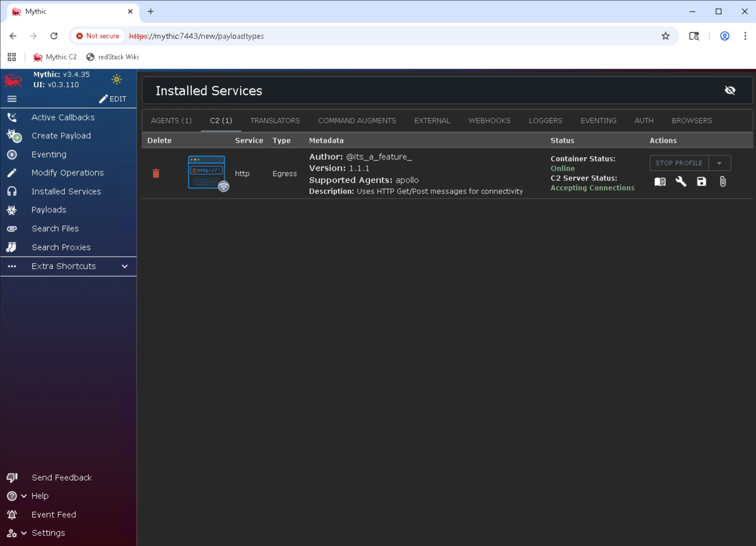This screenshot has height=546, width=756.
Task: Click the browser address bar URL
Action: pyautogui.click(x=196, y=36)
